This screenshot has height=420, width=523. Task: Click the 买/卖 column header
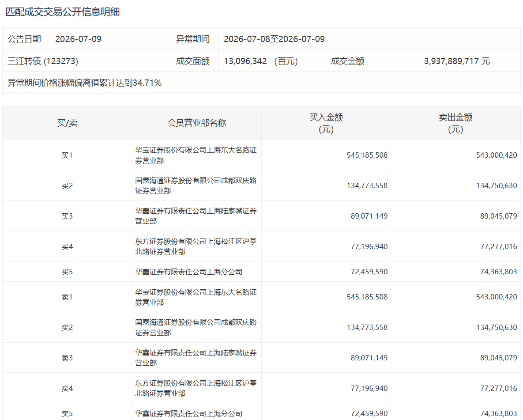click(x=67, y=123)
